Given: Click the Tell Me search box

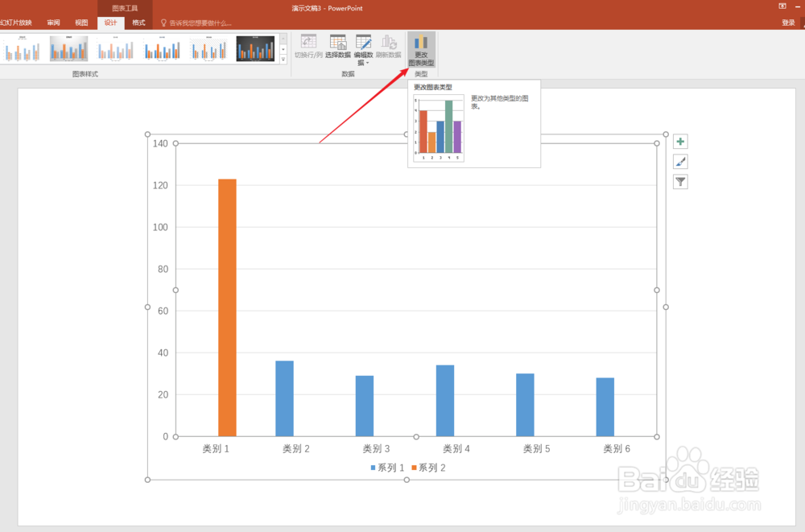Looking at the screenshot, I should (196, 23).
